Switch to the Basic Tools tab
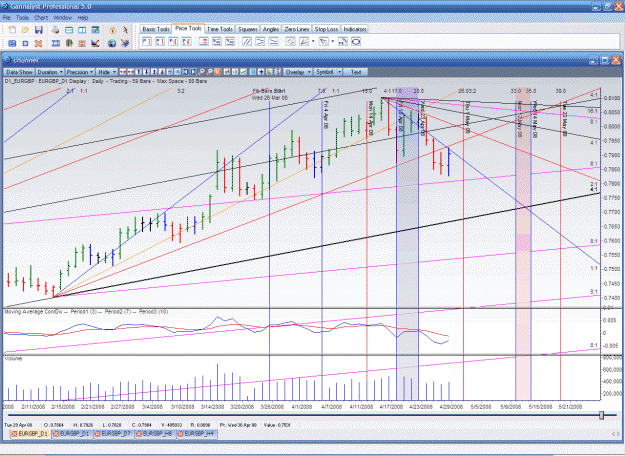The height and width of the screenshot is (456, 625). tap(156, 29)
